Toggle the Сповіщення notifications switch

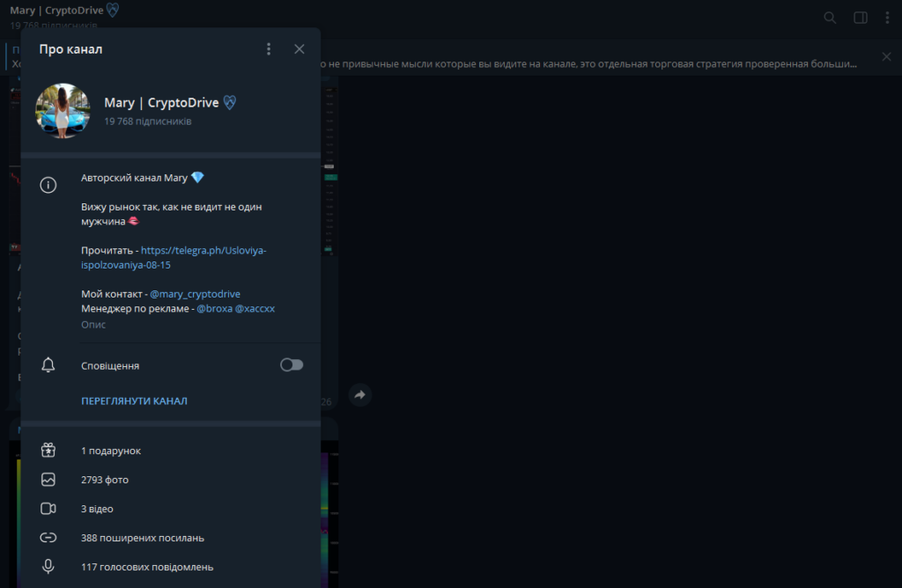292,365
